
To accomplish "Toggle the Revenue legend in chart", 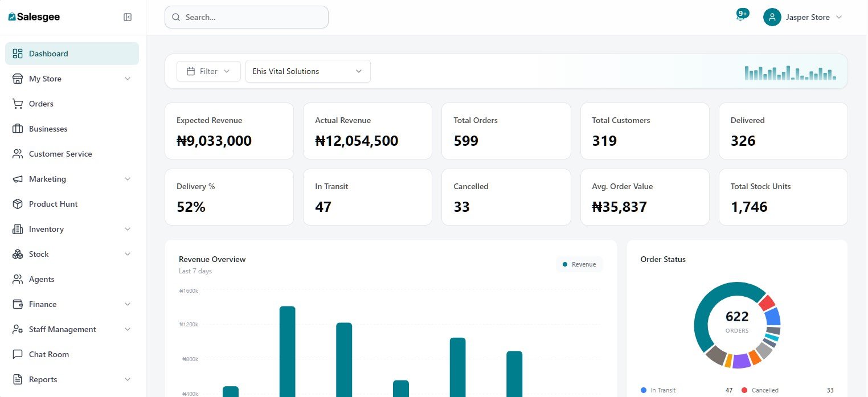I will point(579,264).
